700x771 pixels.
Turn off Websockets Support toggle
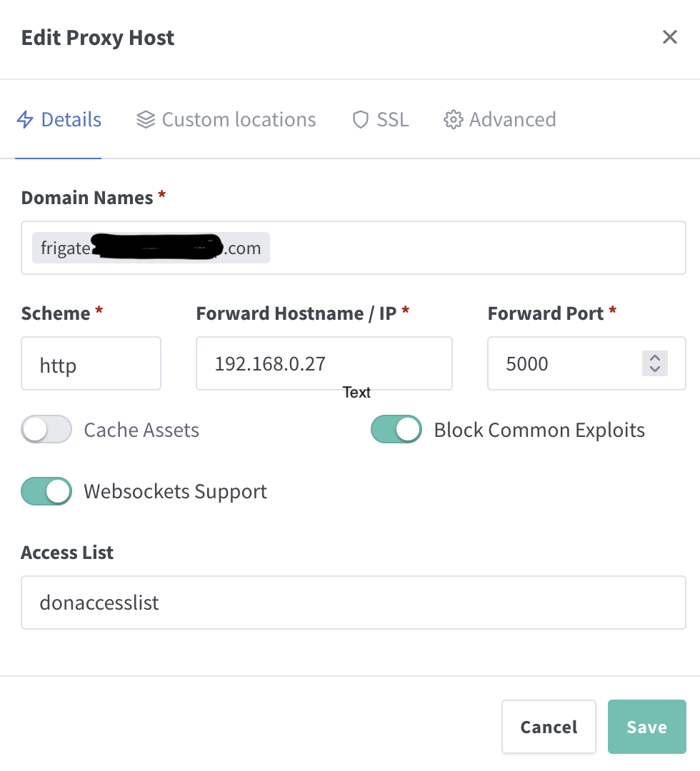[x=46, y=491]
